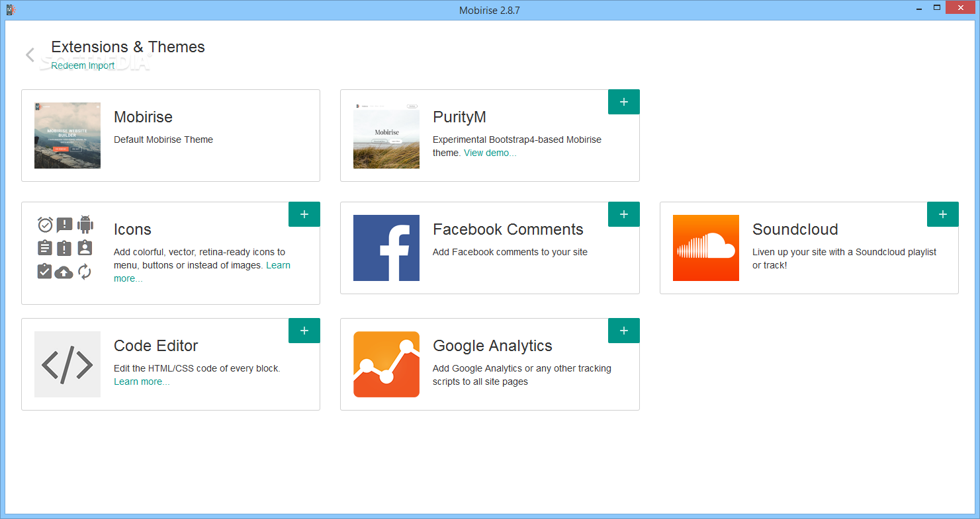Viewport: 980px width, 519px height.
Task: Add the Icons extension with plus button
Action: (304, 214)
